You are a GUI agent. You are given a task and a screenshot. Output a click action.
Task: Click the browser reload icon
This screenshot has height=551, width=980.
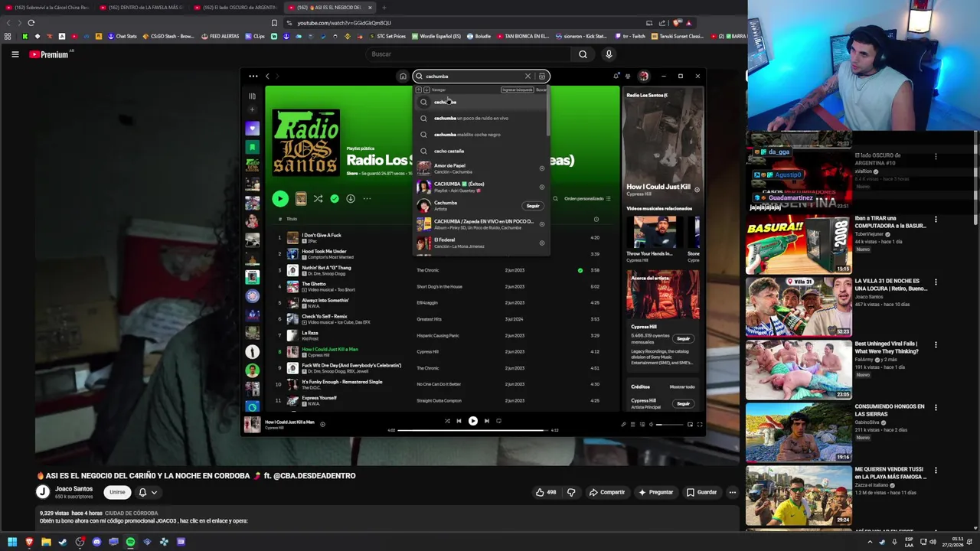pos(31,23)
